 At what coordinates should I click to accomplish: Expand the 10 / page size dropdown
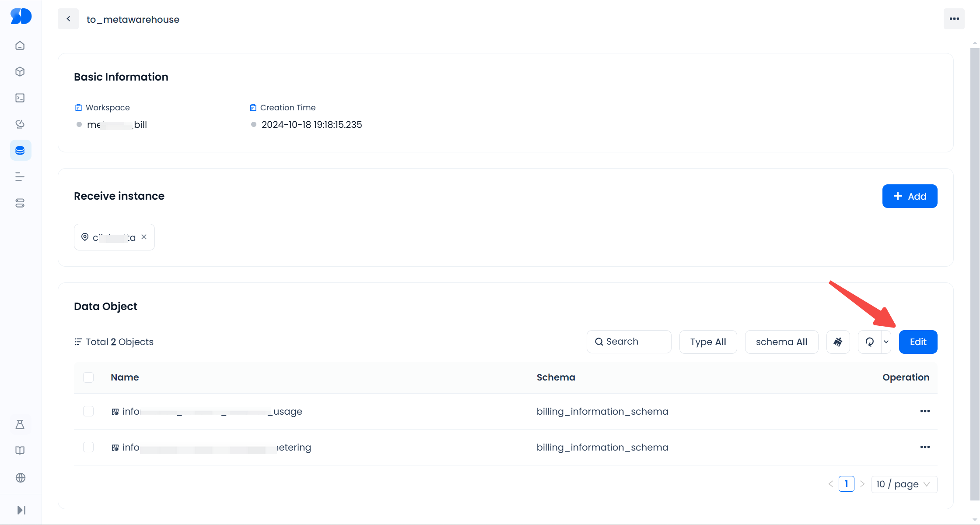(x=904, y=484)
